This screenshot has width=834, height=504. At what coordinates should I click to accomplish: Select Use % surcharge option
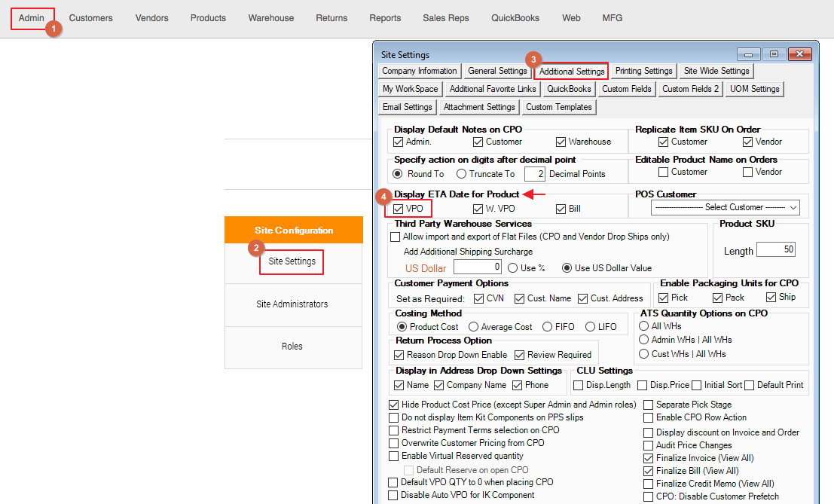tap(513, 267)
